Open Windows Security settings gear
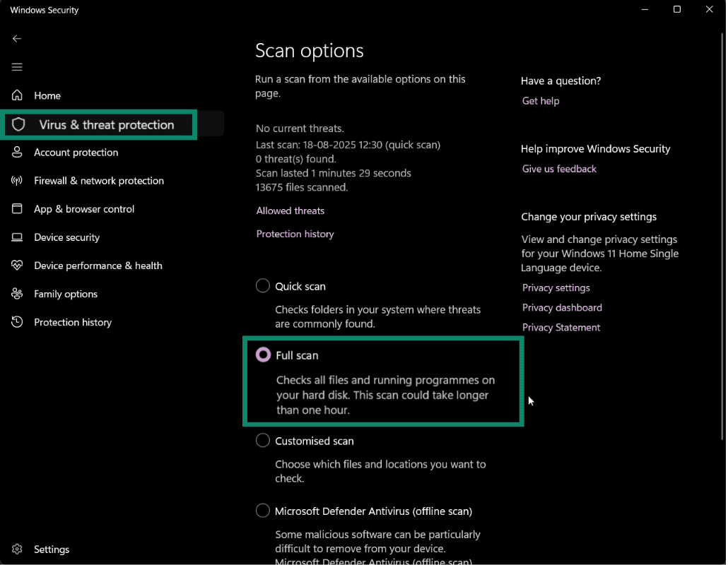The image size is (728, 565). [x=17, y=549]
